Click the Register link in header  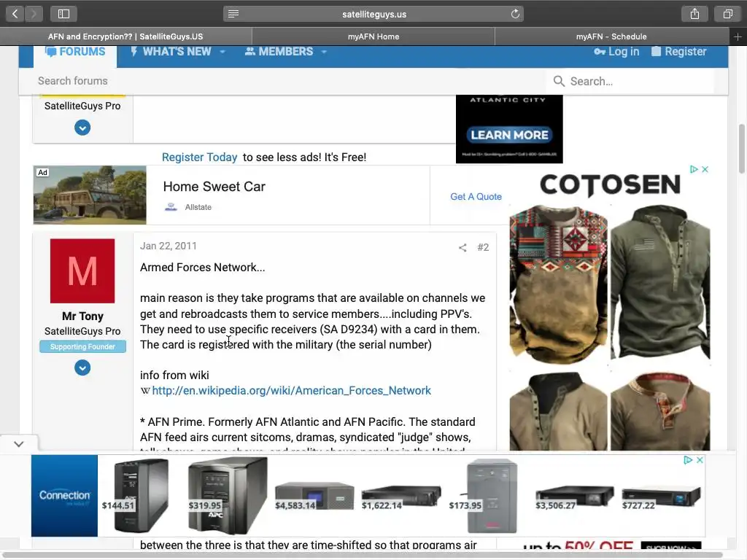679,52
